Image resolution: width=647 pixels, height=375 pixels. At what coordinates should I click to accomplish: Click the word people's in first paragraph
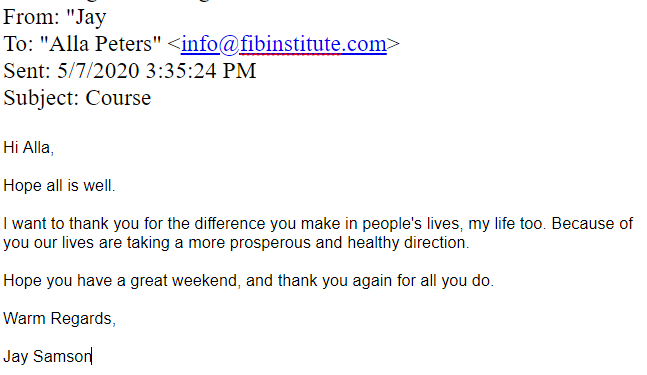click(392, 224)
